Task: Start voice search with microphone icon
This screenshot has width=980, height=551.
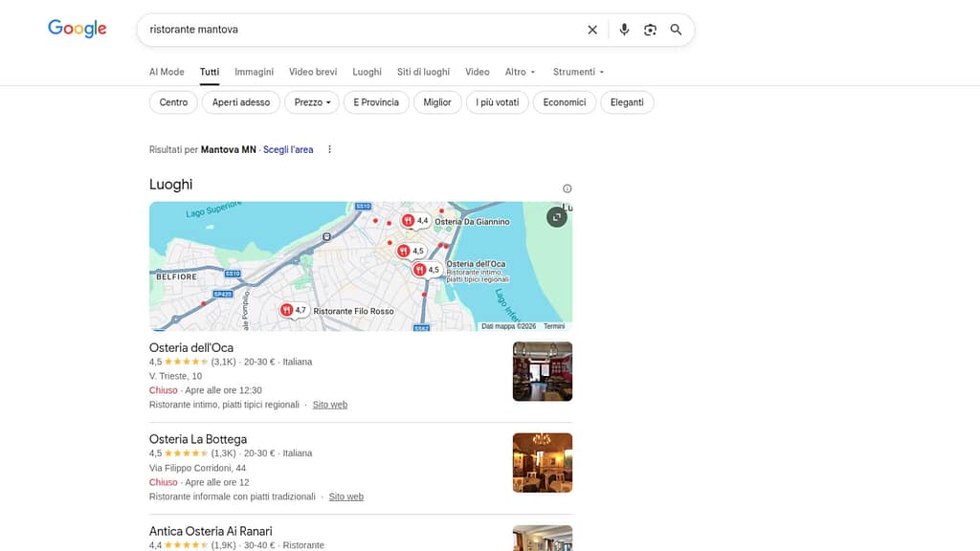Action: [x=624, y=30]
